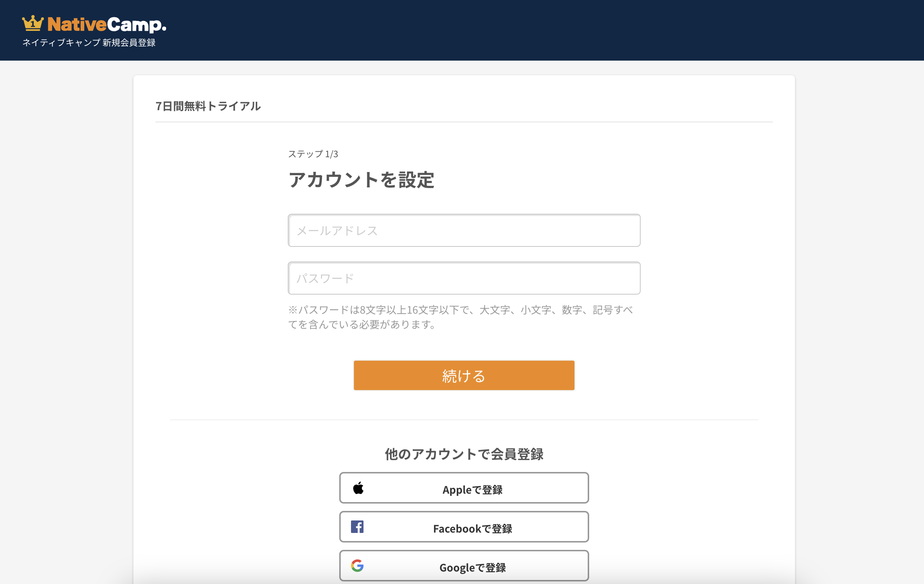The height and width of the screenshot is (584, 924).
Task: Click ネイティブキャンプ 新規会員登録 header text
Action: click(x=89, y=43)
